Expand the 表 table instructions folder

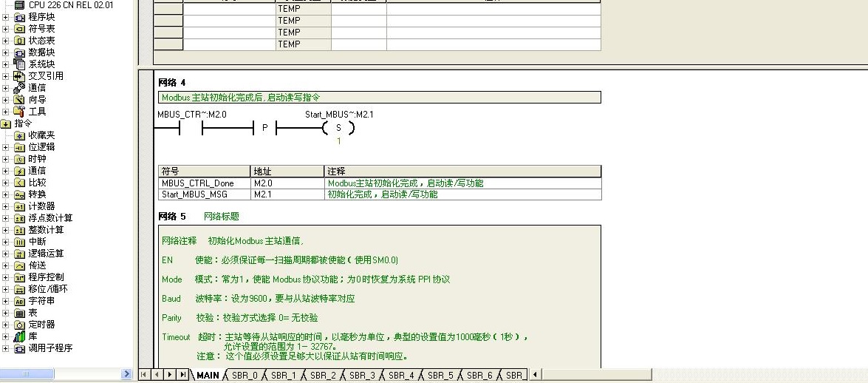5,313
